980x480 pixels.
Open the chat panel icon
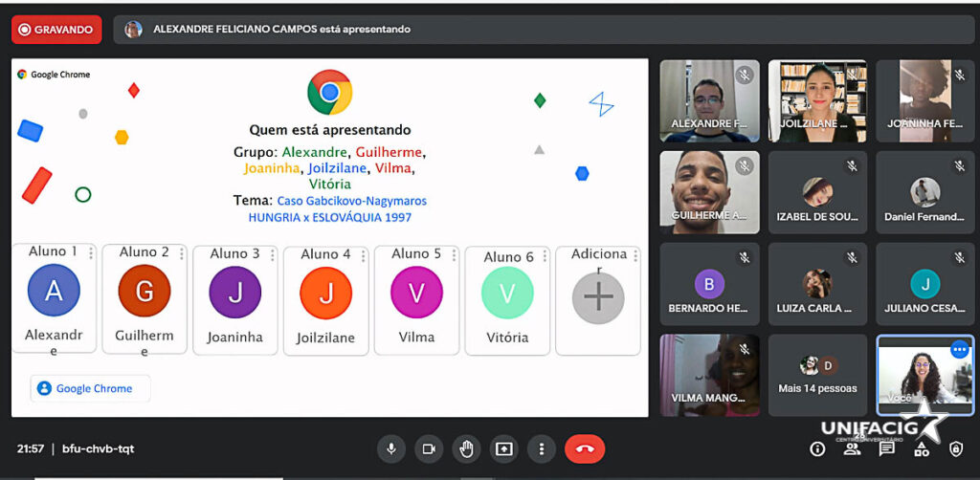[x=887, y=448]
